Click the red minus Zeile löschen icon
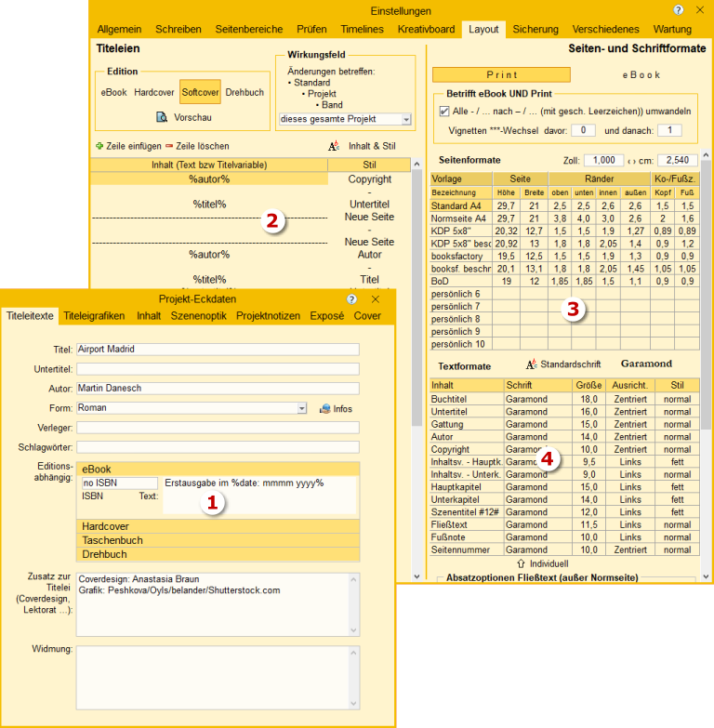 point(169,146)
